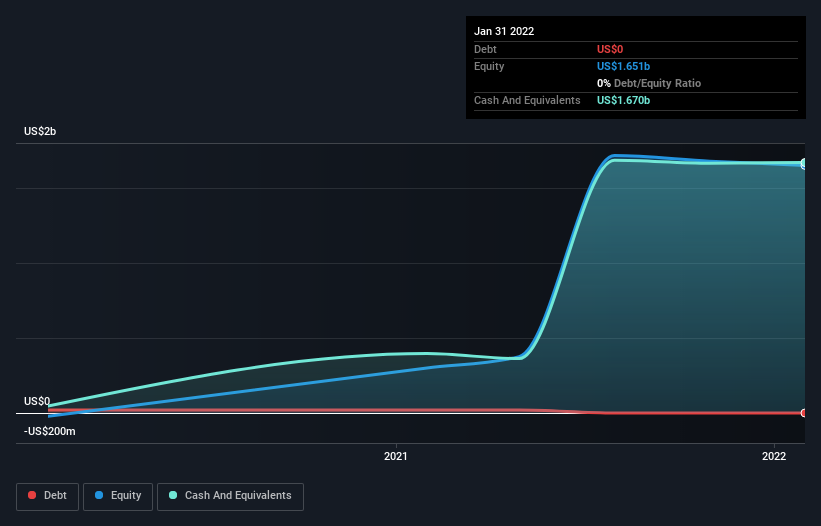This screenshot has width=821, height=526.
Task: Click the teal Cash And Equivalents legend dot
Action: point(173,495)
